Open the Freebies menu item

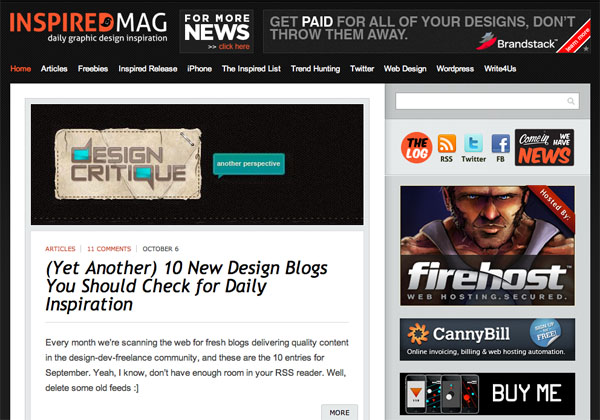click(x=93, y=69)
